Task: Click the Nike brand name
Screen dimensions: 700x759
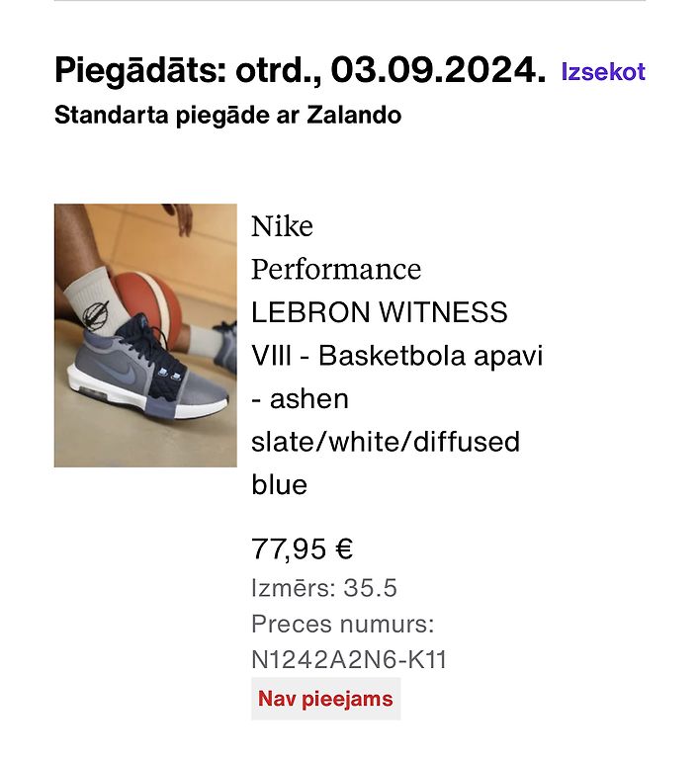Action: click(282, 226)
